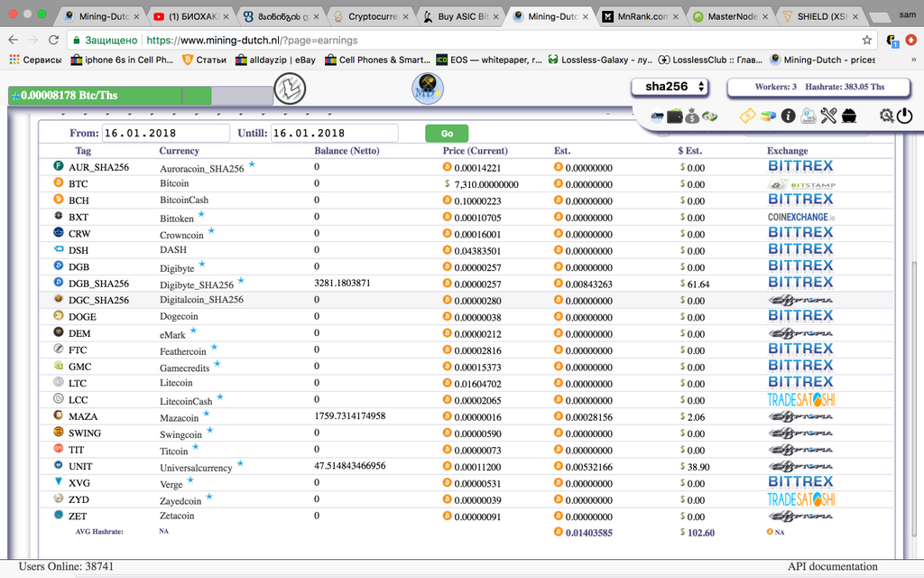Click the browser forward arrow
924x578 pixels.
tap(33, 40)
